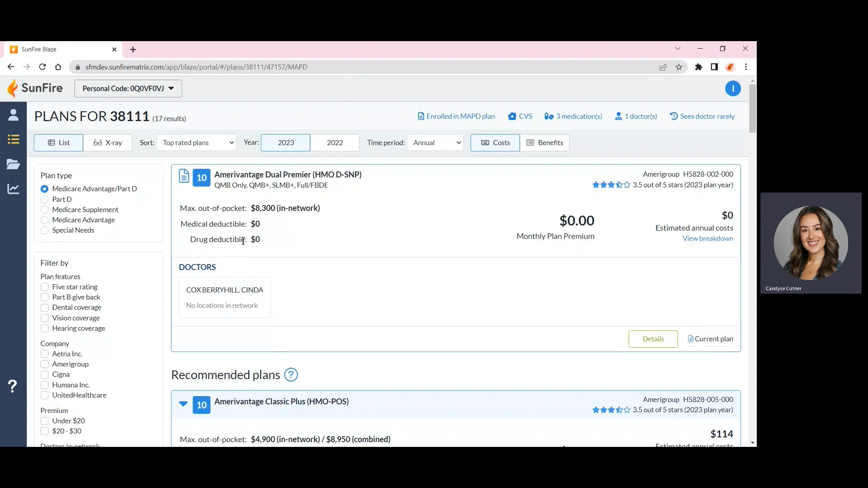
Task: Open the person profile sidebar icon
Action: click(13, 115)
